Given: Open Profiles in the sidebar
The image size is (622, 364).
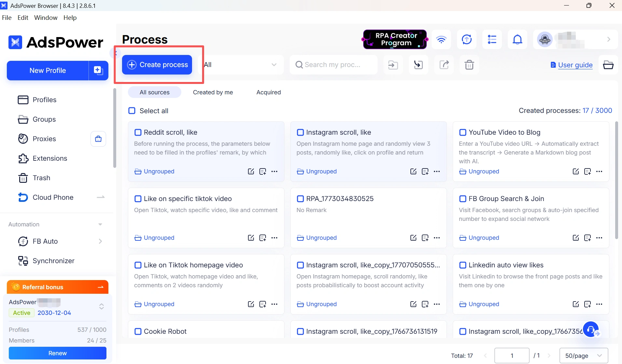Looking at the screenshot, I should click(45, 100).
